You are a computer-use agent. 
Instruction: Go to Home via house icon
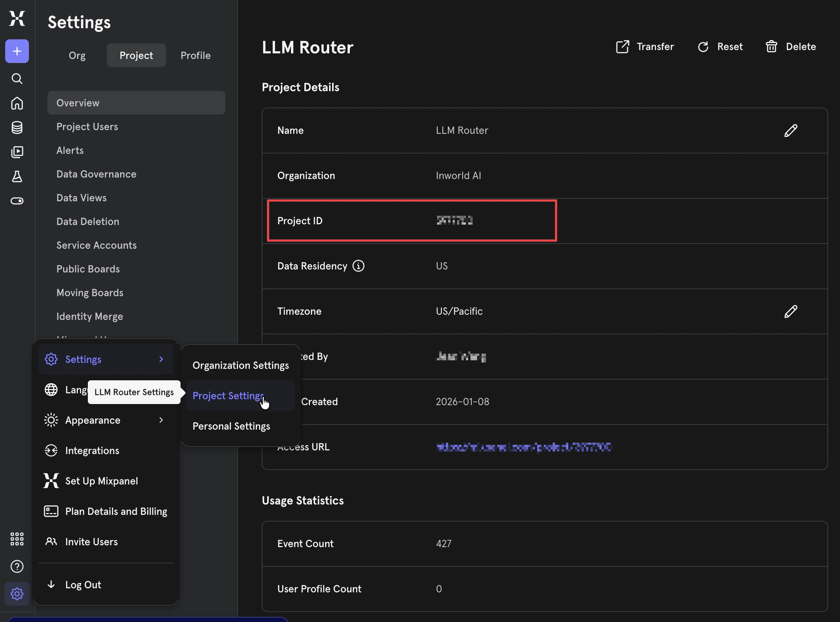[17, 103]
